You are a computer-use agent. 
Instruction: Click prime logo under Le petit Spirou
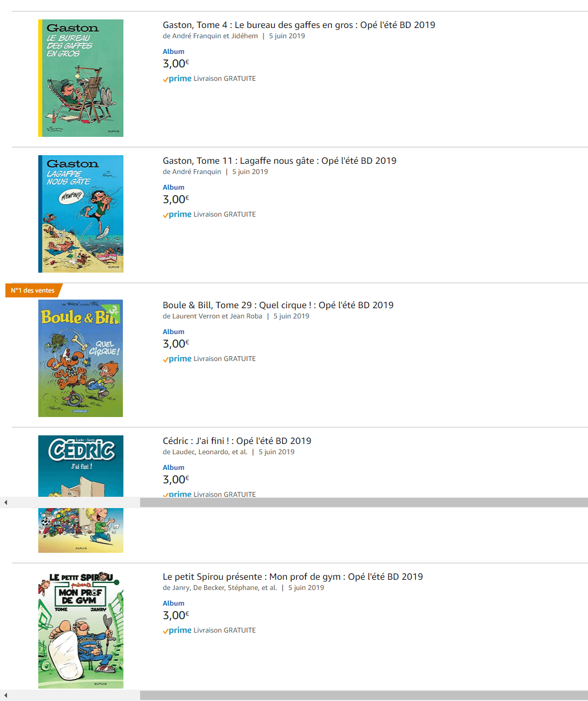coord(177,630)
